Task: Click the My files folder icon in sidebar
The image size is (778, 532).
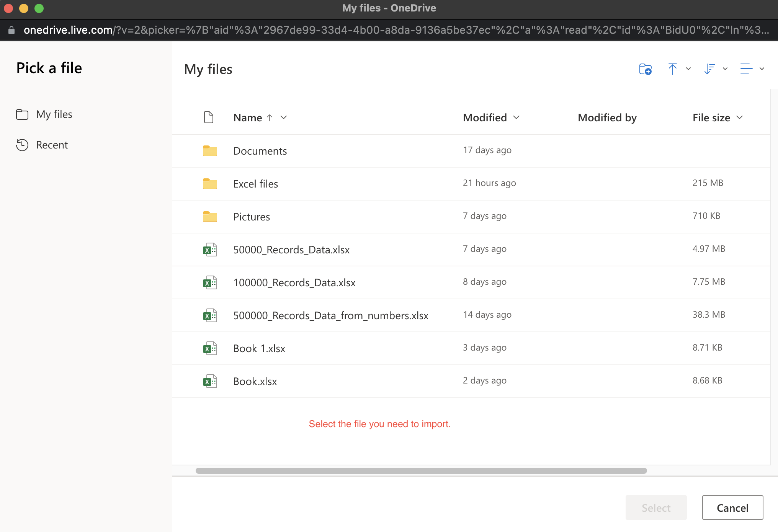Action: pyautogui.click(x=22, y=114)
